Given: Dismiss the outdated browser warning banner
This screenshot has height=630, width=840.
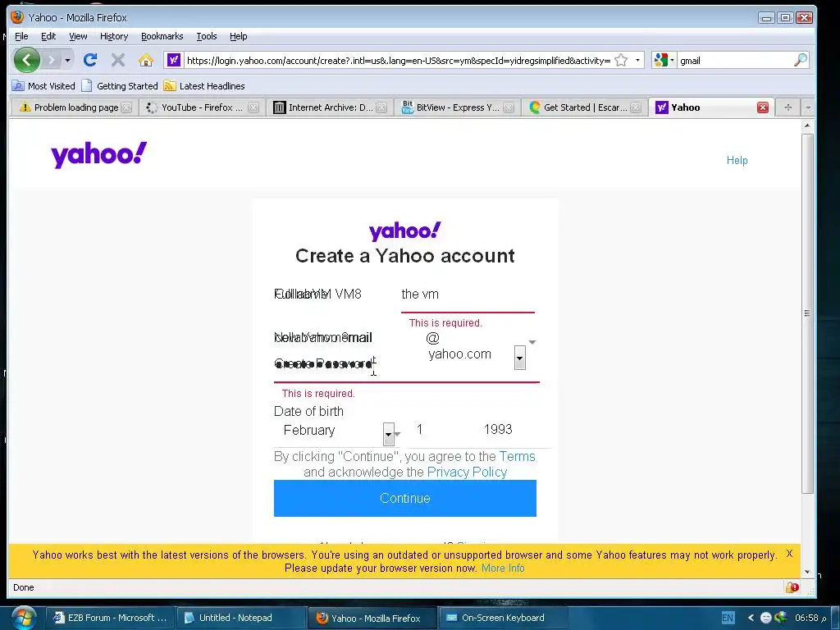Looking at the screenshot, I should coord(789,554).
